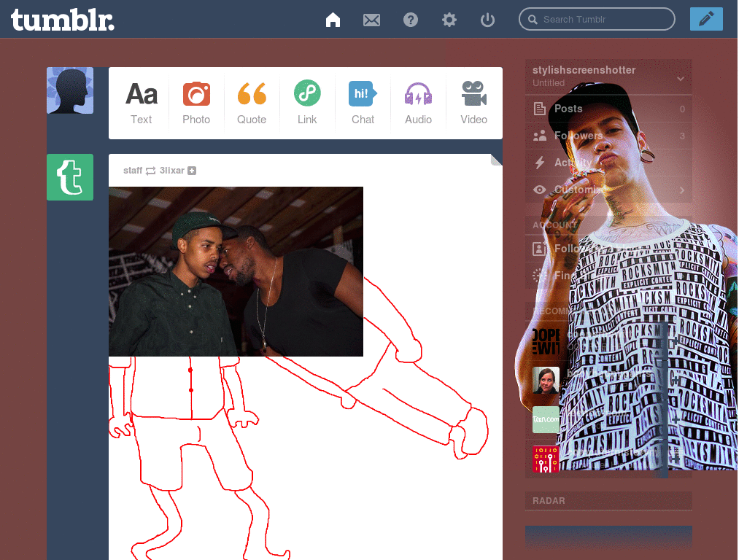
Task: Create a new Video post
Action: [473, 103]
